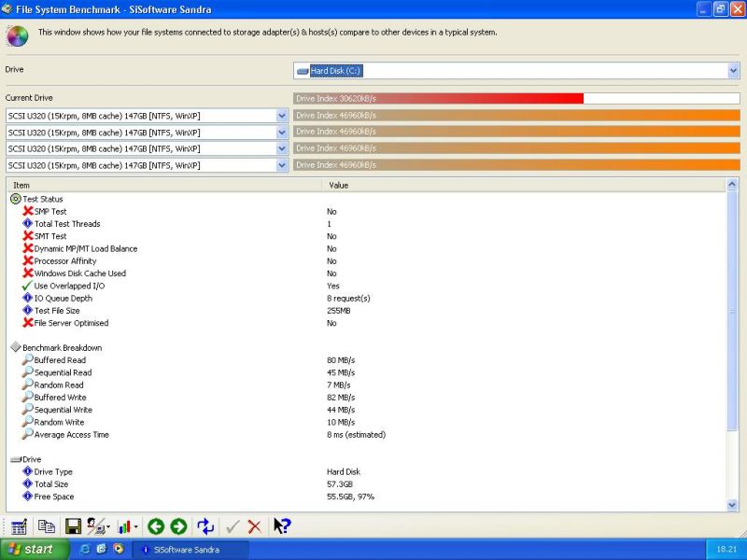Save results with the floppy disk icon
This screenshot has width=747, height=560.
tap(73, 526)
